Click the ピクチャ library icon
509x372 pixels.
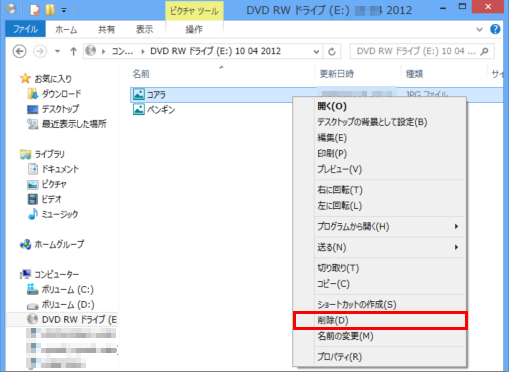click(x=33, y=184)
